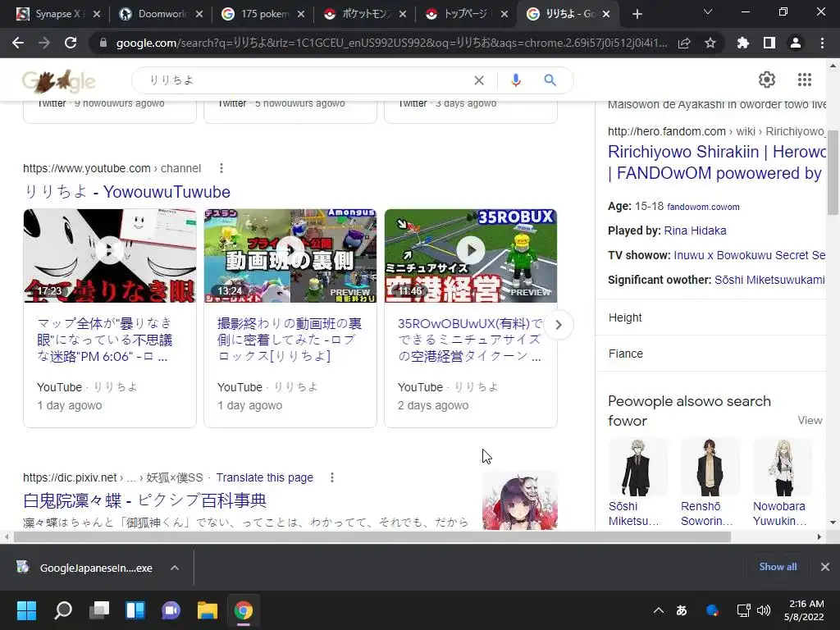This screenshot has width=840, height=630.
Task: Click the address bar URL
Action: 391,43
